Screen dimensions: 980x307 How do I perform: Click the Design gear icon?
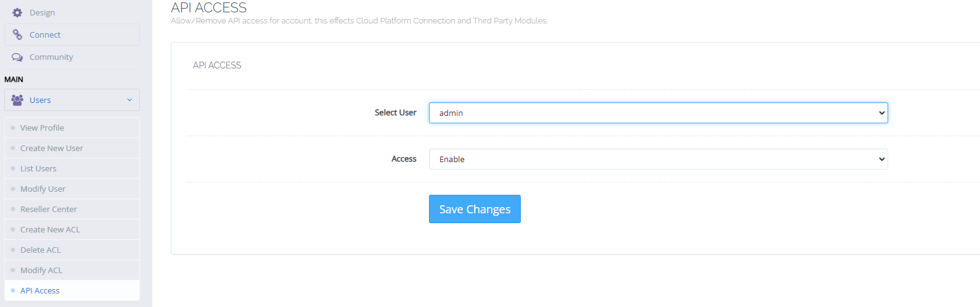pyautogui.click(x=17, y=12)
